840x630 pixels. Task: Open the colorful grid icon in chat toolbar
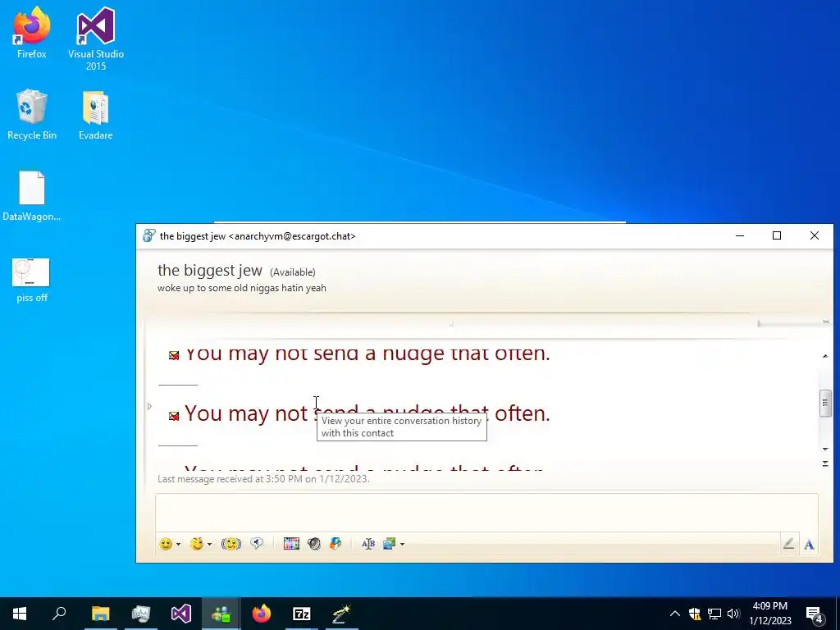click(291, 544)
